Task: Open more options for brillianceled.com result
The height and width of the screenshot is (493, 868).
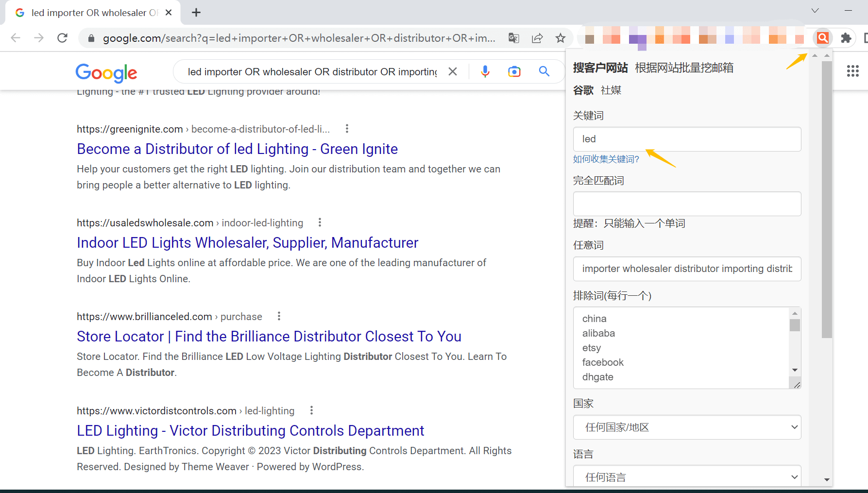Action: coord(279,316)
